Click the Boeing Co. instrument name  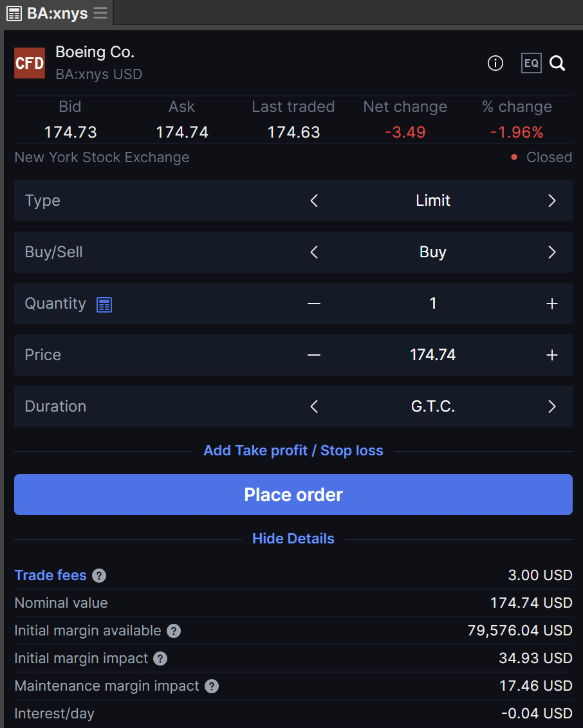[95, 52]
